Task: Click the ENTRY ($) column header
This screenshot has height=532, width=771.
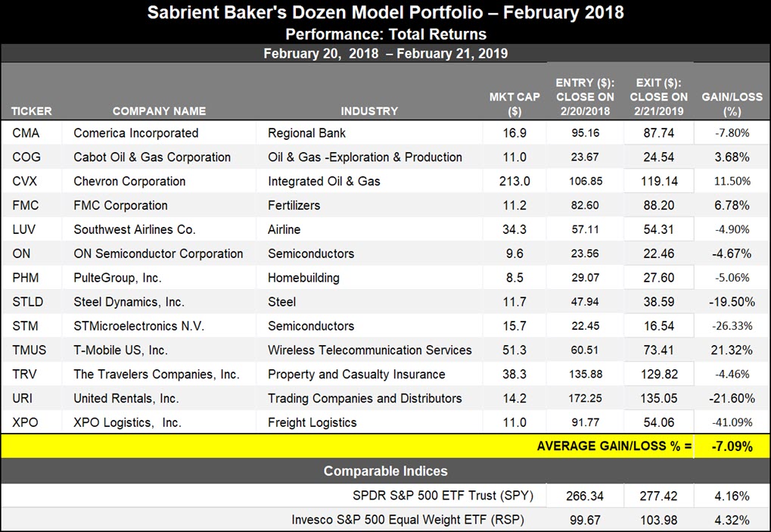Action: [585, 97]
